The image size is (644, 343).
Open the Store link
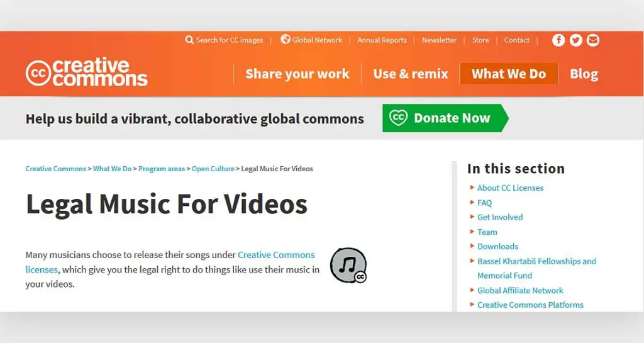480,40
